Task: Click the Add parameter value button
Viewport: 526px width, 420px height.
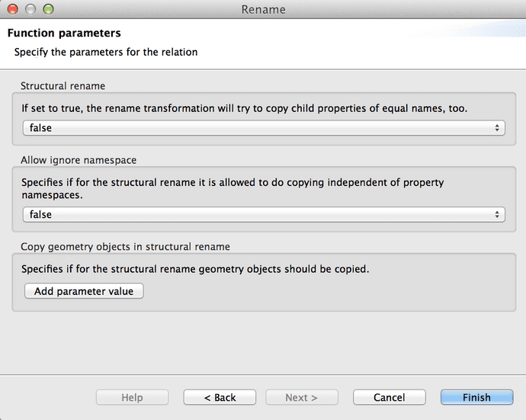Action: click(x=84, y=291)
